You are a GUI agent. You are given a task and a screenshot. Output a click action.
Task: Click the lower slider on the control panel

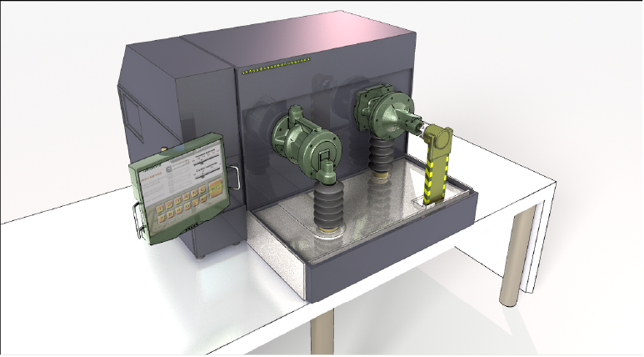pos(206,173)
